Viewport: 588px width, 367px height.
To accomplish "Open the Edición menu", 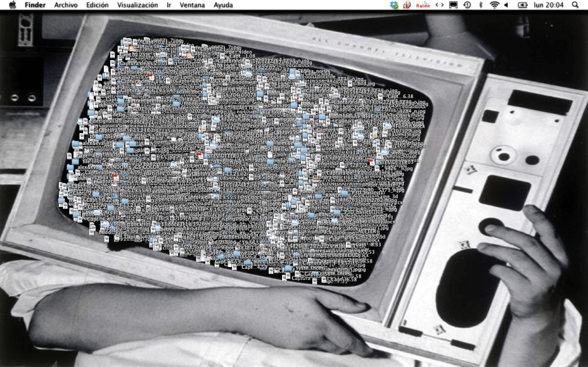I will pos(97,5).
